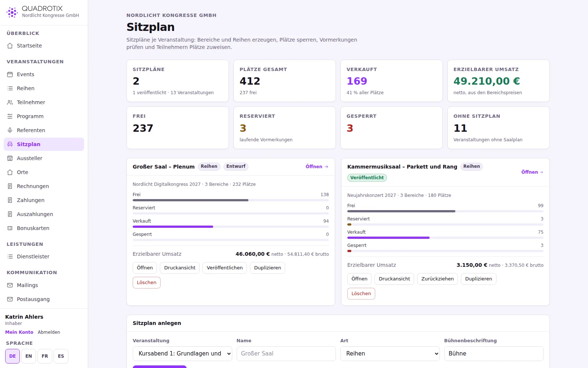Click the Veröffentlicht status badge

pyautogui.click(x=367, y=178)
